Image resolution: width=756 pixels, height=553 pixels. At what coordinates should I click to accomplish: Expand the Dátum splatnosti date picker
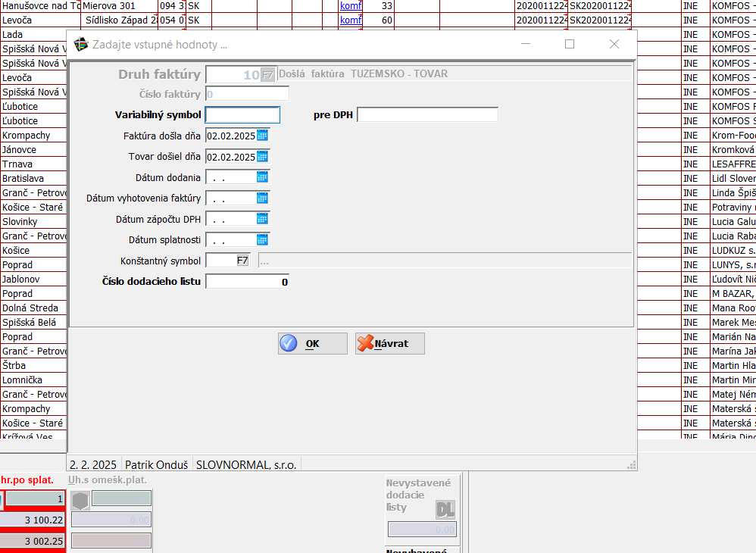262,240
